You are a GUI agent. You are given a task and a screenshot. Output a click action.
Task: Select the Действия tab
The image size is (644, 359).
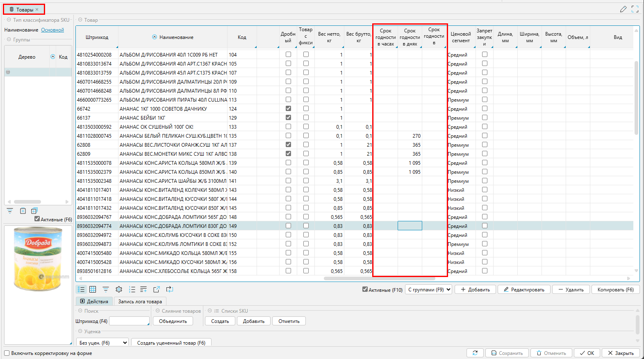click(94, 301)
